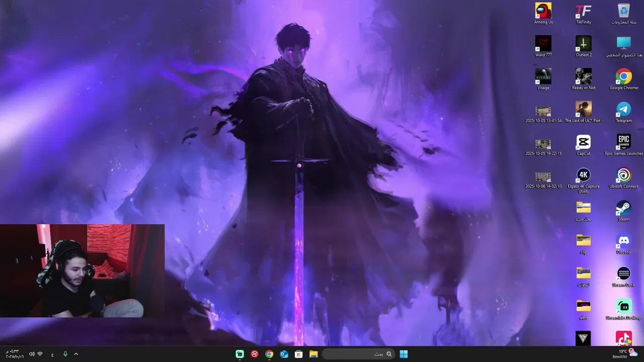Open the weather widget showing 13°C
The image size is (644, 362).
(625, 353)
